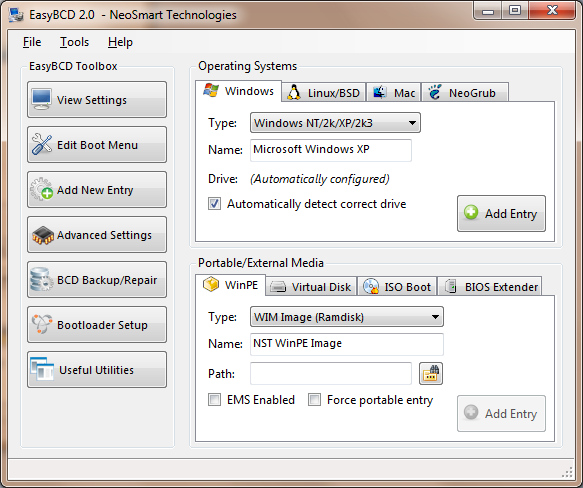Open the Help menu

[120, 42]
